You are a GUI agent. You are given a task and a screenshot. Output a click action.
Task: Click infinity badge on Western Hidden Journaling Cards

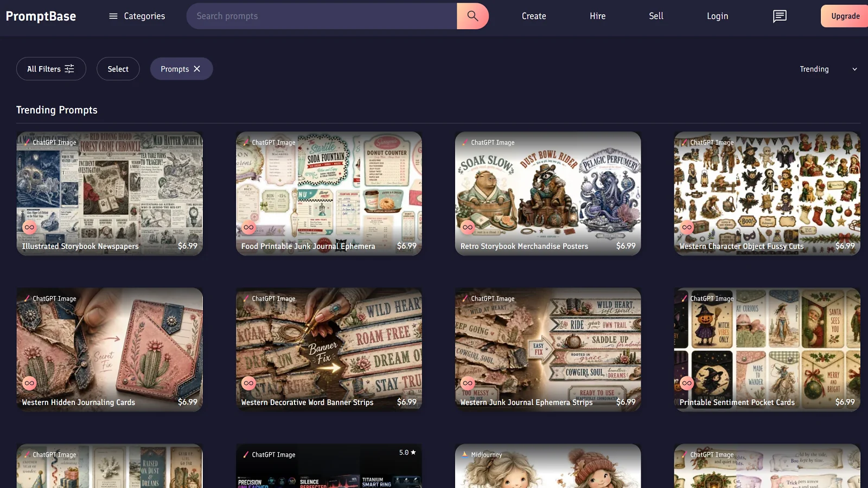[29, 383]
